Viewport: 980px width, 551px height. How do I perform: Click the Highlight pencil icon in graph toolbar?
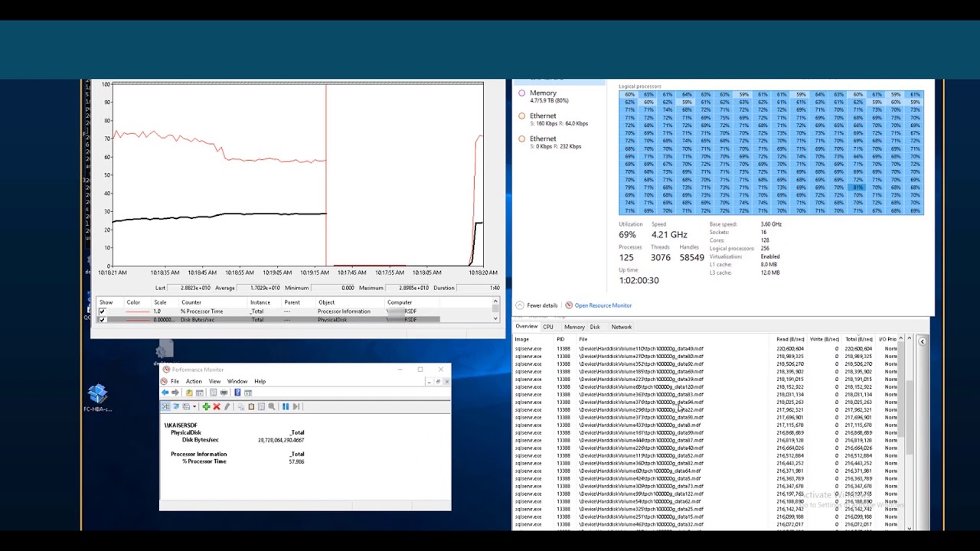click(227, 406)
